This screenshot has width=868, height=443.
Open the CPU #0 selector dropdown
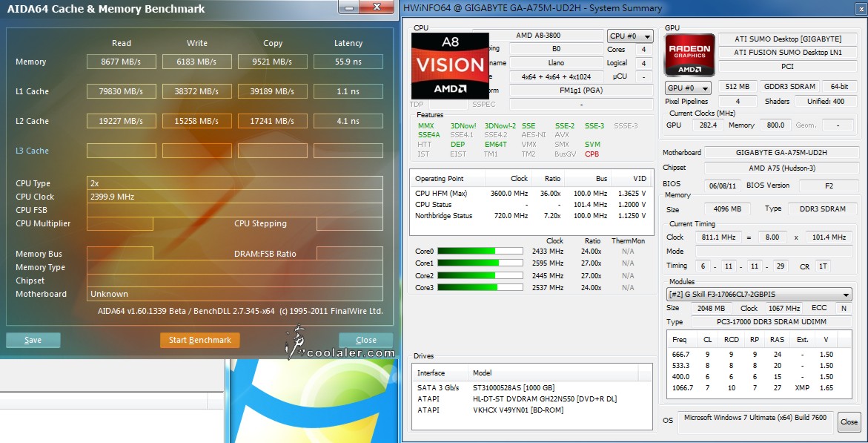(630, 36)
